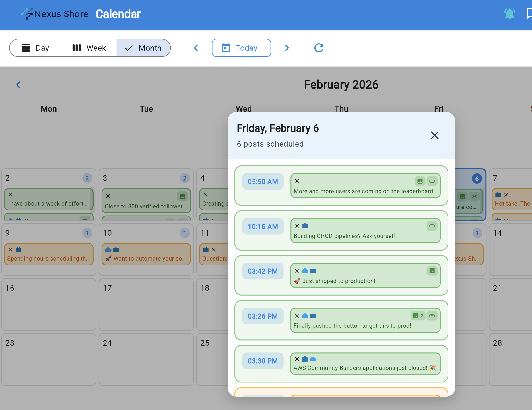Click link icon on 10:15 AM post
532x410 pixels.
(432, 226)
